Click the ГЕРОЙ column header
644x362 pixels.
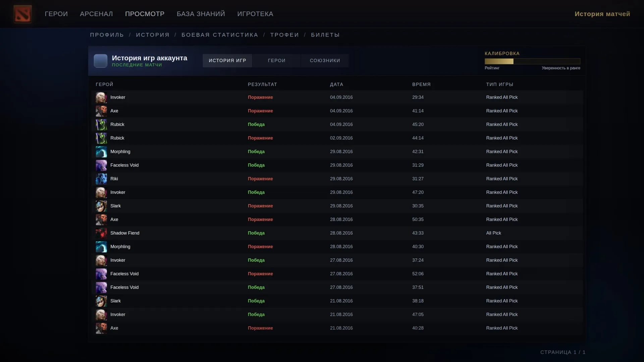(104, 84)
